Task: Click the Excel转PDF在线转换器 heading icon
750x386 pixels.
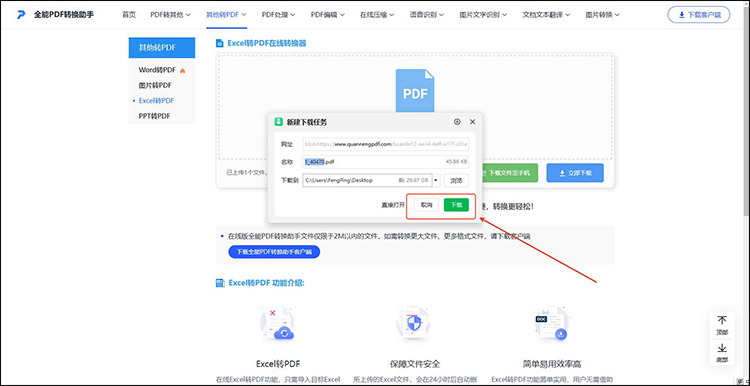Action: pos(220,44)
